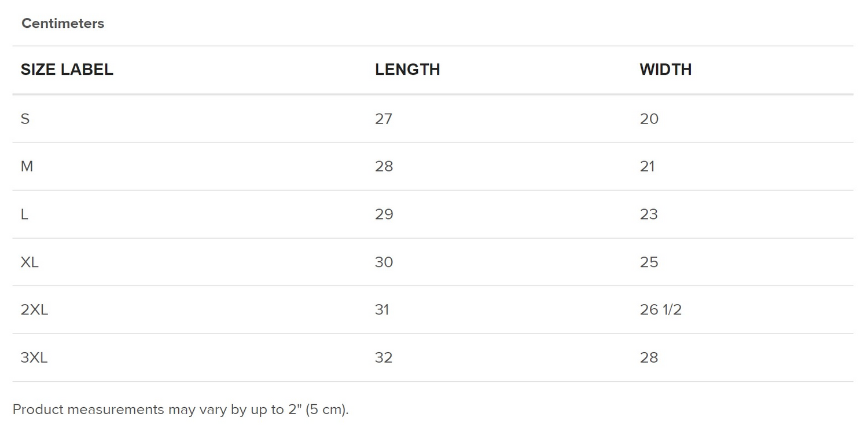Select the 3XL size label cell
Viewport: 868px width, 435px height.
click(34, 357)
